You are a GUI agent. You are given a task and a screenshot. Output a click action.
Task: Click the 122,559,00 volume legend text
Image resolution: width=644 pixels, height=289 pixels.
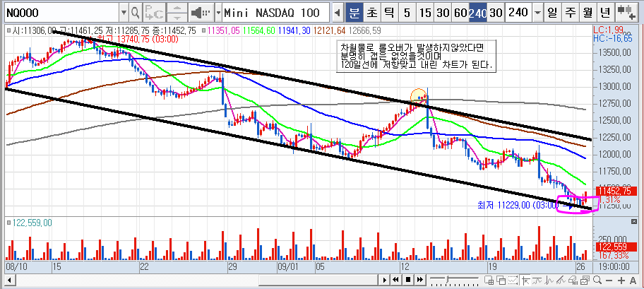tap(32, 223)
